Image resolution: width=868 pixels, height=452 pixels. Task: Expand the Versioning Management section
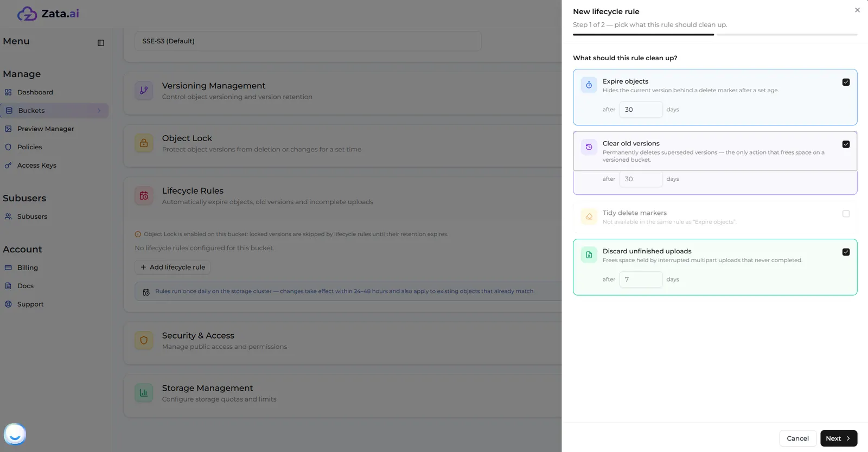[x=342, y=91]
